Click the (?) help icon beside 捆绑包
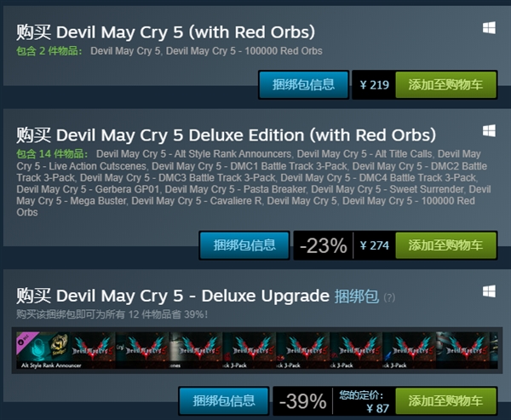This screenshot has width=511, height=420. (x=389, y=297)
